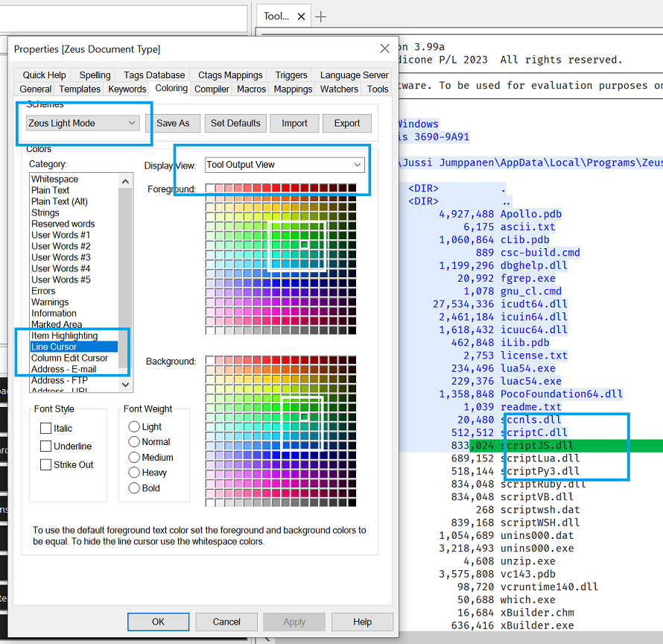
Task: Open the Tools tab
Action: (378, 89)
